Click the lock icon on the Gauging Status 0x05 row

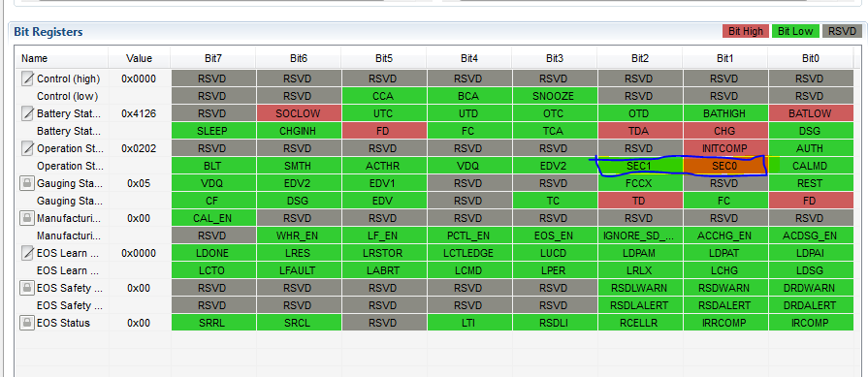click(27, 183)
